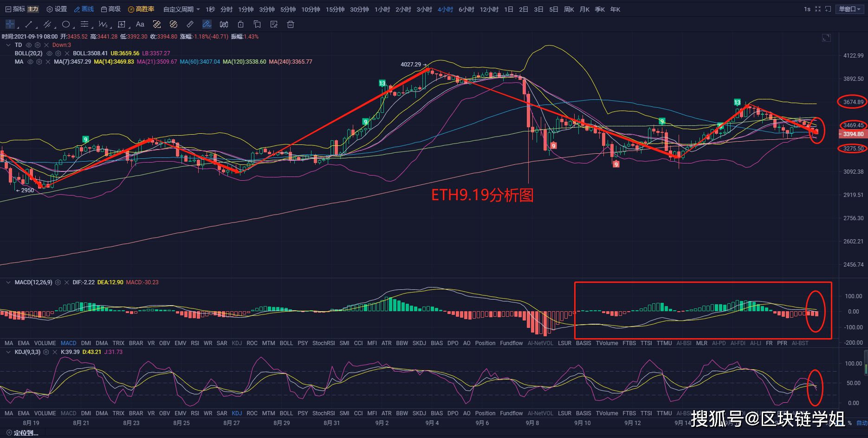Expand crosshair tool submenu arrow
Image resolution: width=868 pixels, height=438 pixels.
pyautogui.click(x=18, y=27)
